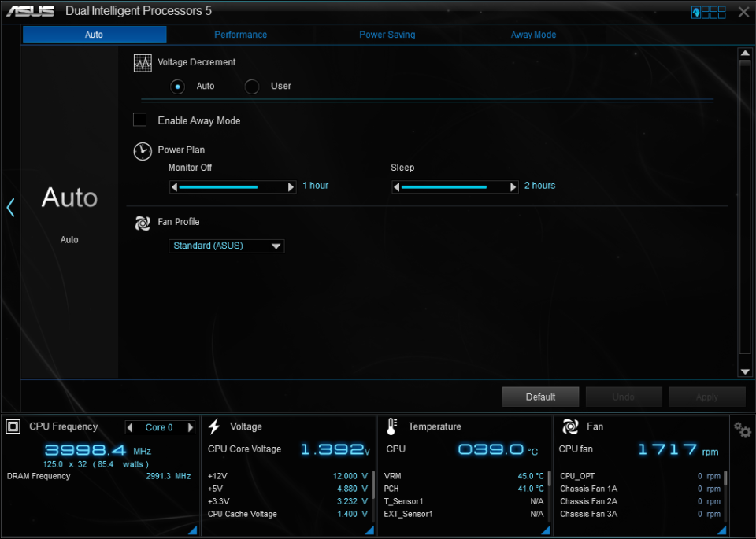
Task: Click the ASUS logo
Action: click(30, 11)
